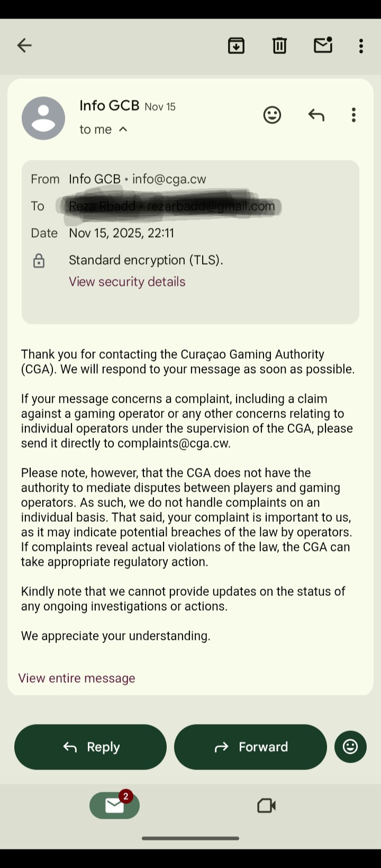The height and width of the screenshot is (868, 381).
Task: Tap sender name Info GCB
Action: pyautogui.click(x=109, y=105)
